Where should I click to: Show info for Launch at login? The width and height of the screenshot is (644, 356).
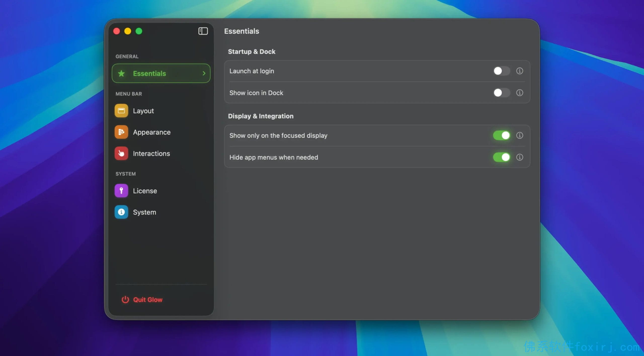(x=519, y=71)
